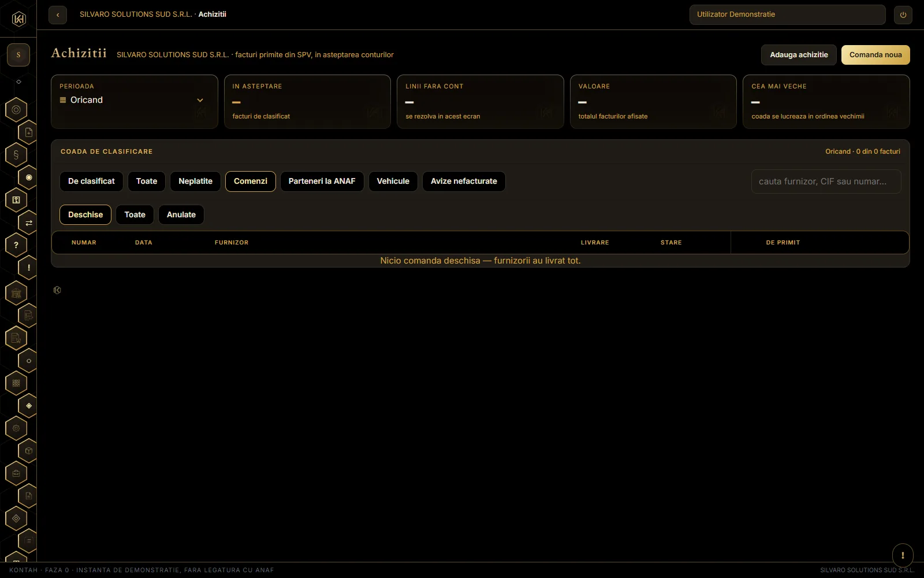This screenshot has height=578, width=924.
Task: Click the section sign hexagon icon in sidebar
Action: tap(16, 155)
